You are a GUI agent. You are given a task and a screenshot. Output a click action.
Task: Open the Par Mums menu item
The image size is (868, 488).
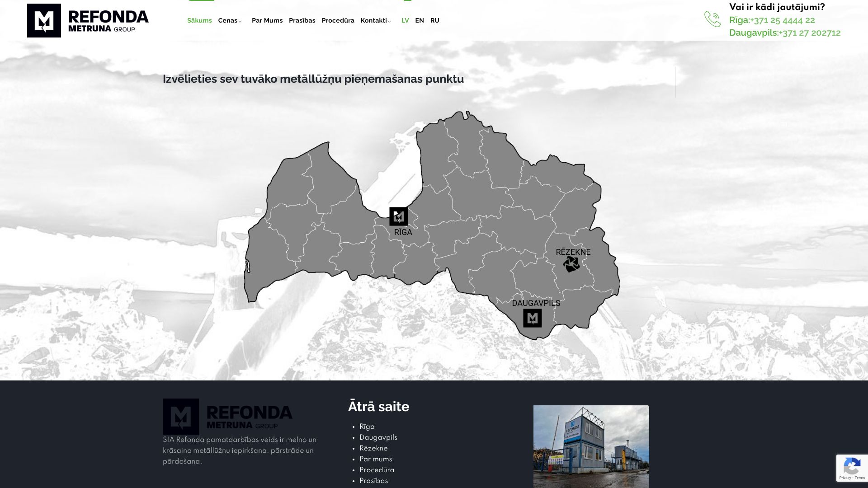[267, 20]
